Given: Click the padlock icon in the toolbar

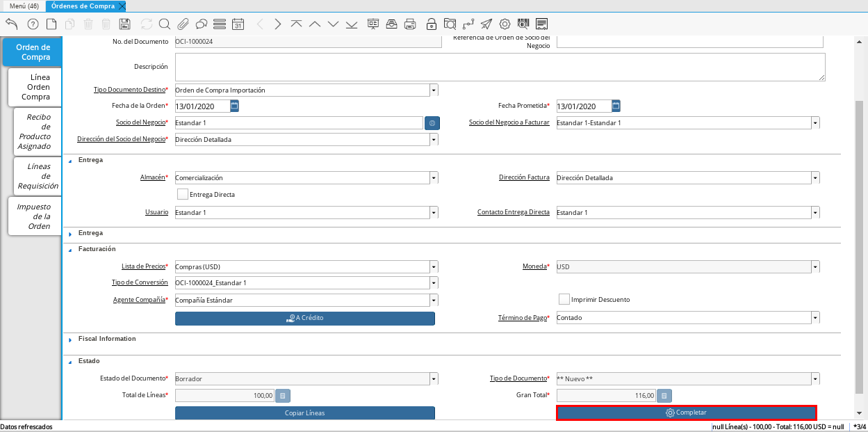Looking at the screenshot, I should tap(432, 24).
